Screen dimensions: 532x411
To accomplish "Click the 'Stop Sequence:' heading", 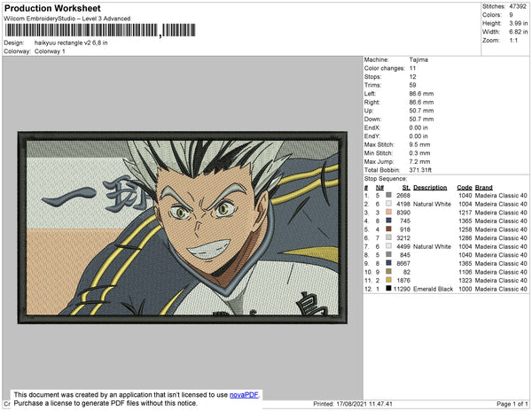I will 386,179.
